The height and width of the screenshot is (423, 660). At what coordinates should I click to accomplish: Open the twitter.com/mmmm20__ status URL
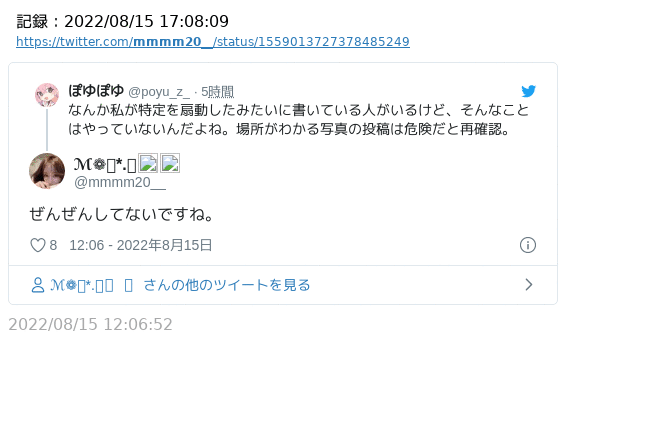213,42
